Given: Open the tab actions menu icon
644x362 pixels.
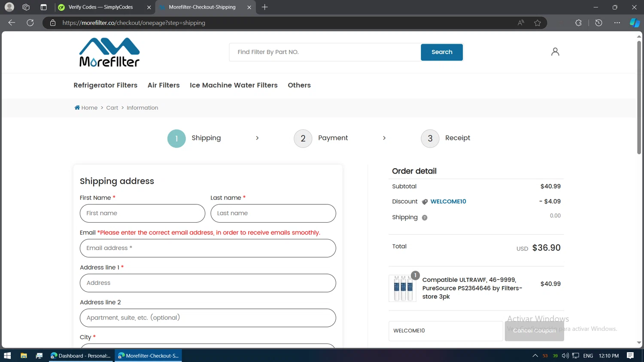Looking at the screenshot, I should click(x=43, y=7).
